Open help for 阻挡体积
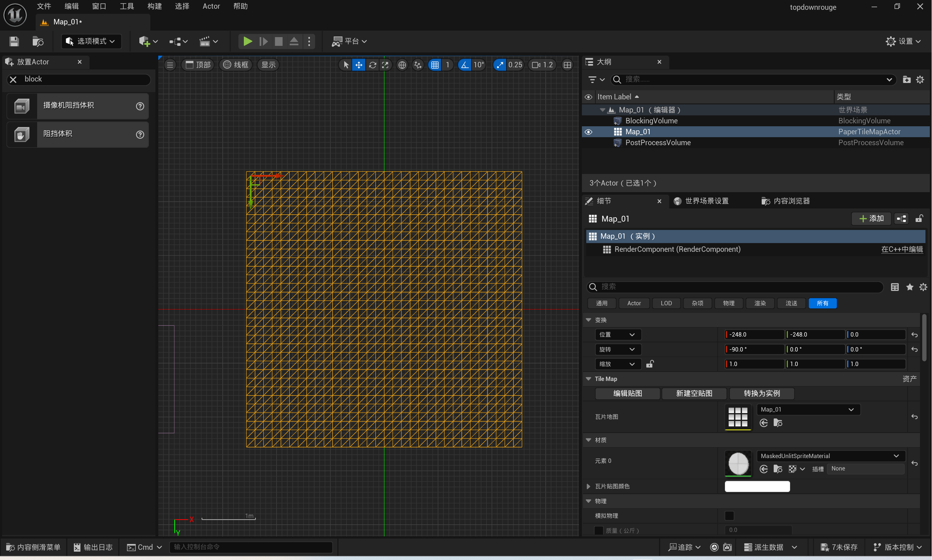 coord(140,134)
